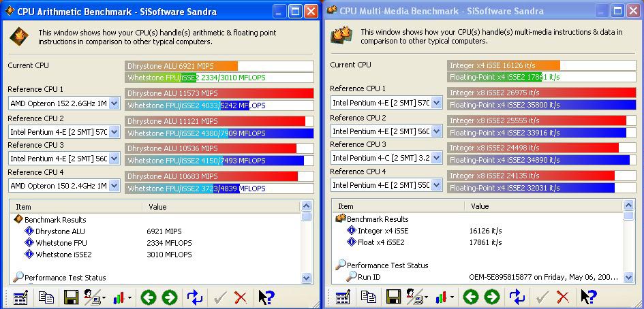The height and width of the screenshot is (309, 644).
Task: Click the 17861 it/s value cell
Action: [x=485, y=242]
